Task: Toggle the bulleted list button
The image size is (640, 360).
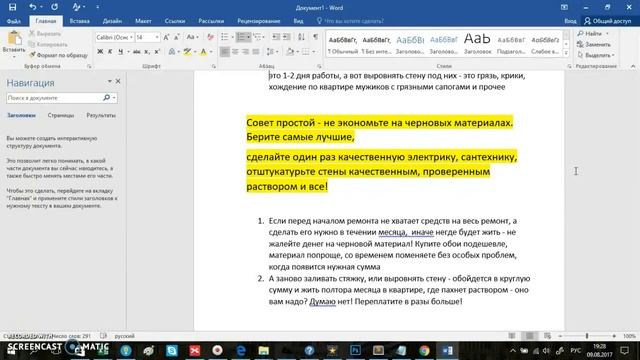Action: click(224, 37)
